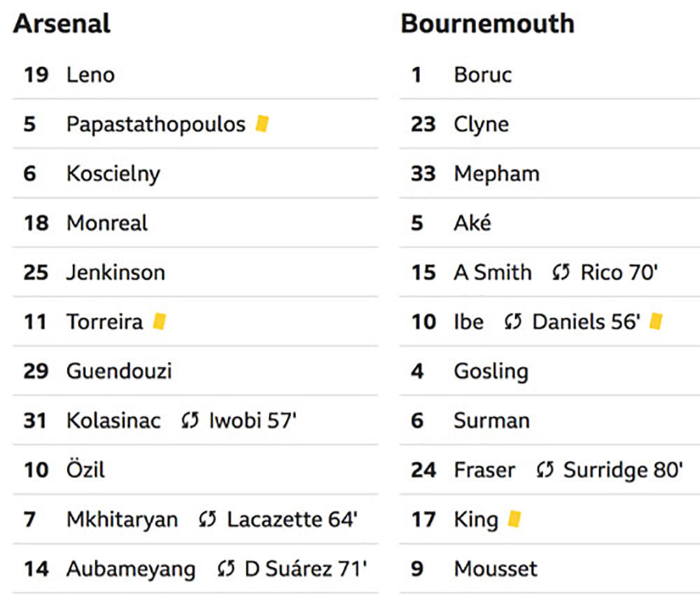The image size is (700, 595).
Task: Select the Bournemouth team heading
Action: click(487, 24)
